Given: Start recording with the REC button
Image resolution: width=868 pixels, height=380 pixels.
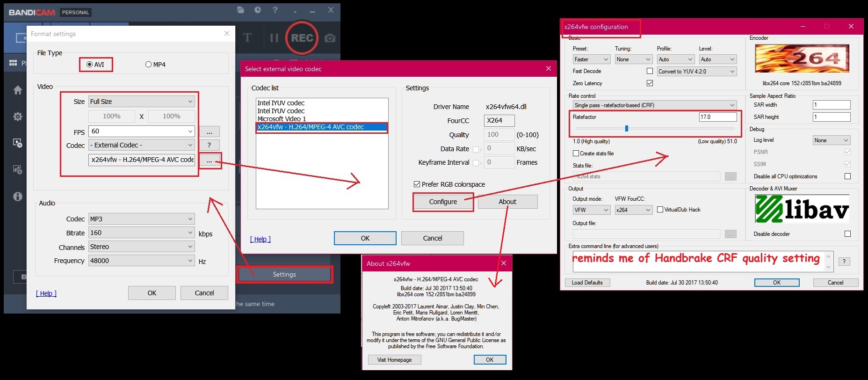Looking at the screenshot, I should [x=302, y=38].
